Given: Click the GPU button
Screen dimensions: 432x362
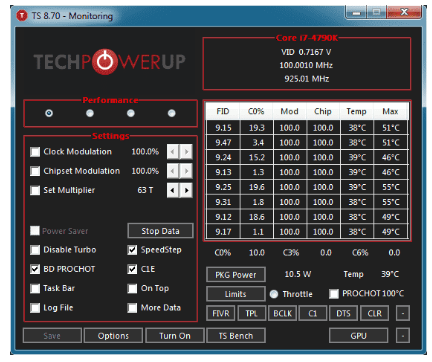Looking at the screenshot, I should click(x=359, y=336).
